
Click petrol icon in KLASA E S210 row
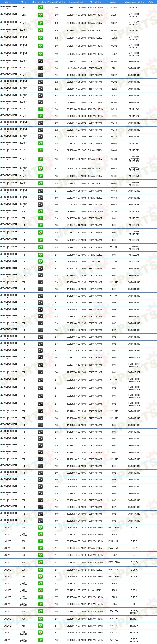point(40,116)
